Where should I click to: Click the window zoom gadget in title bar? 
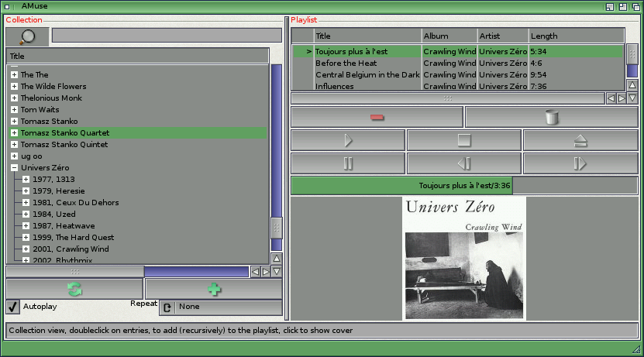click(623, 6)
